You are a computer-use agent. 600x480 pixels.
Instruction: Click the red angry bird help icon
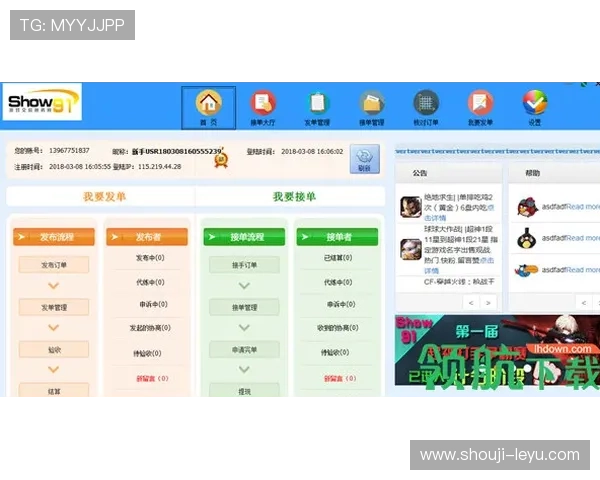pos(528,207)
